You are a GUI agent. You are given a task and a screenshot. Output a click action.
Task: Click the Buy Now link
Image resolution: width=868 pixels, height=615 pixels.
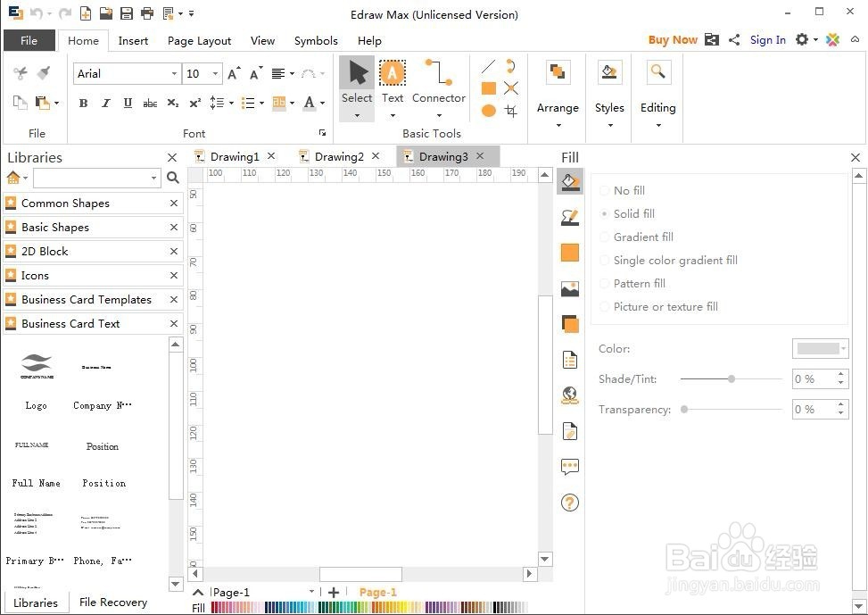[673, 40]
